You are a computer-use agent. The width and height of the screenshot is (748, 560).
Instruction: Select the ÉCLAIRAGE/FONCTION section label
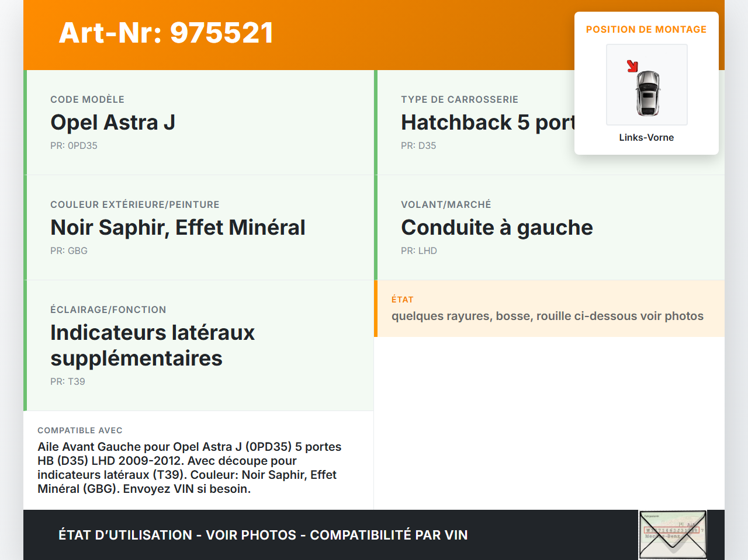coord(108,309)
